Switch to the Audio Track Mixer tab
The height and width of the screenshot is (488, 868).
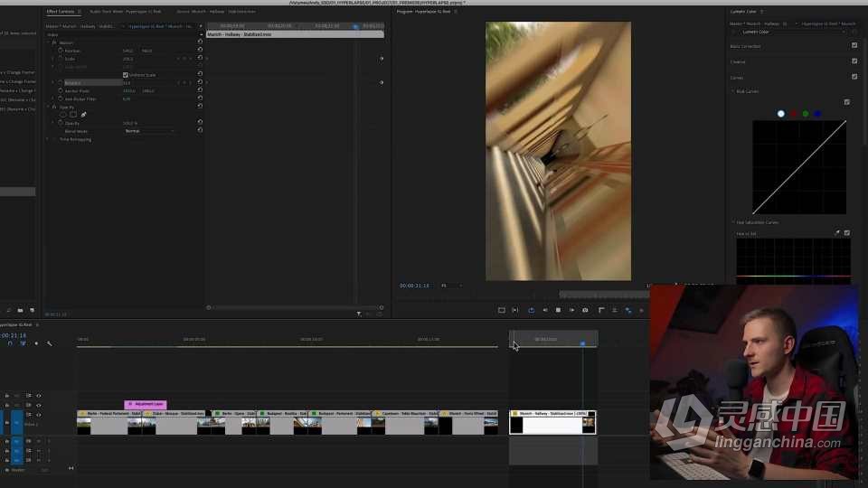point(126,11)
